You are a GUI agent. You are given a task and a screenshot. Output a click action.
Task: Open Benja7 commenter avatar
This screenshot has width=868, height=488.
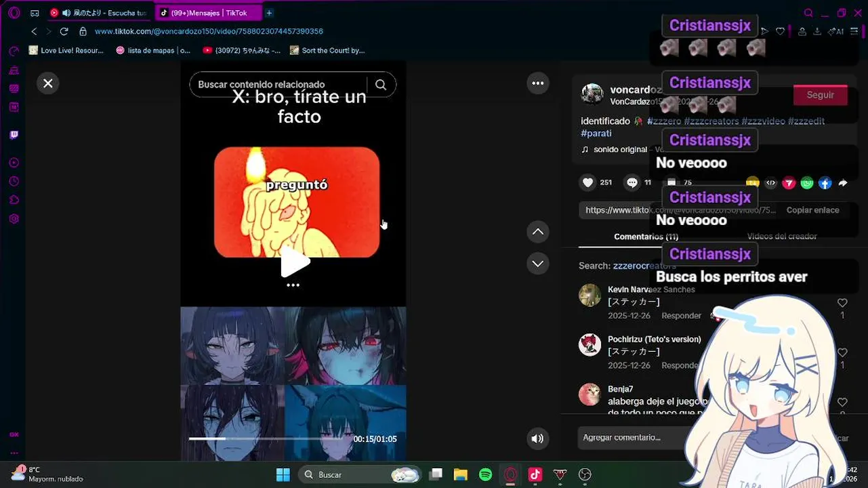click(590, 394)
